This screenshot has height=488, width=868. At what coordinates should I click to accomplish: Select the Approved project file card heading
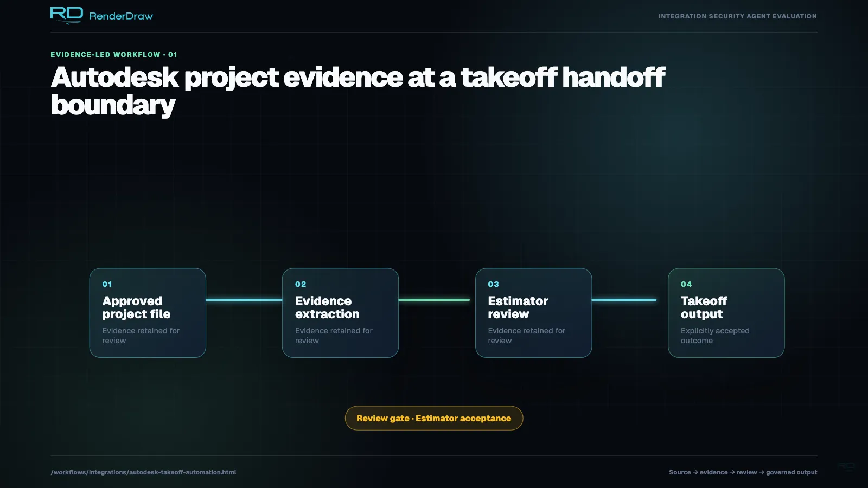(136, 307)
